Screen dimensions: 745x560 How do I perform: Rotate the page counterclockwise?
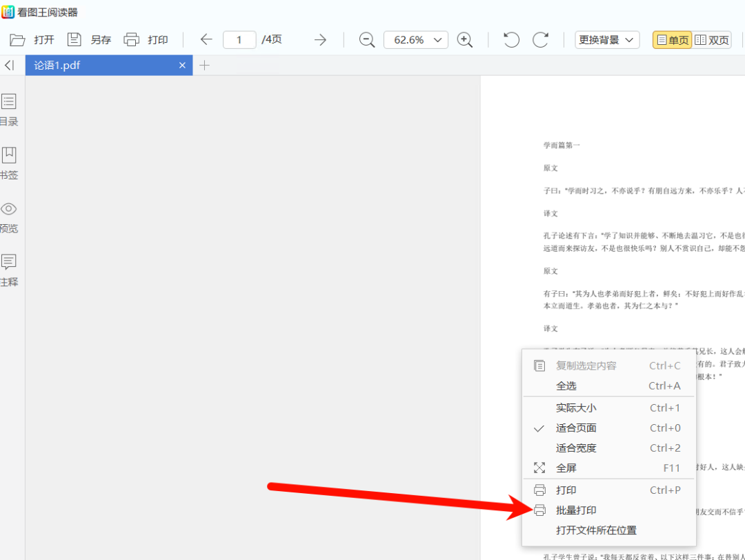[510, 39]
